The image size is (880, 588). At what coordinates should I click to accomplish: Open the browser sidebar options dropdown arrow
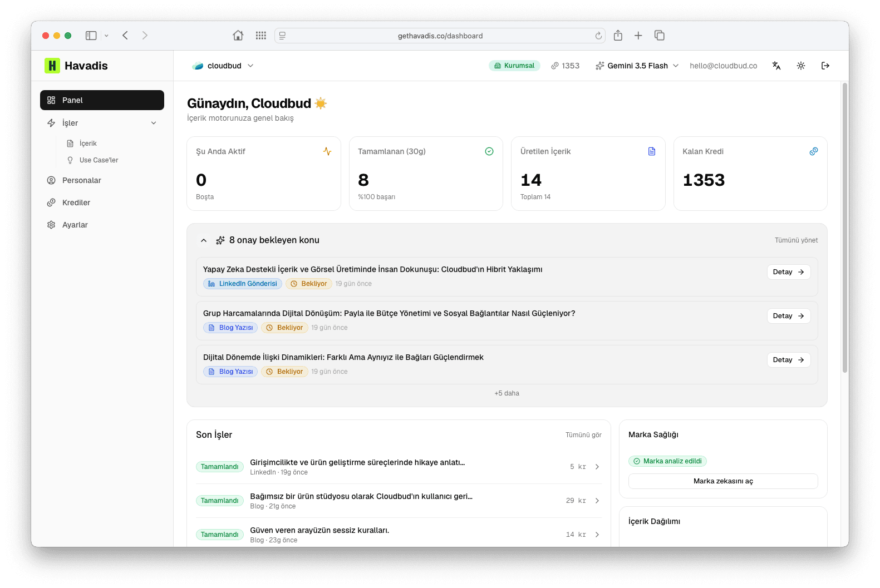pyautogui.click(x=106, y=36)
